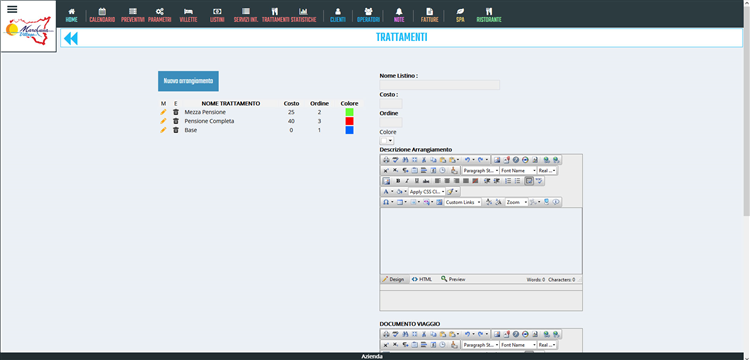Viewport: 750px width, 360px height.
Task: Click the help question-mark icon in Descrizione editor
Action: (516, 160)
